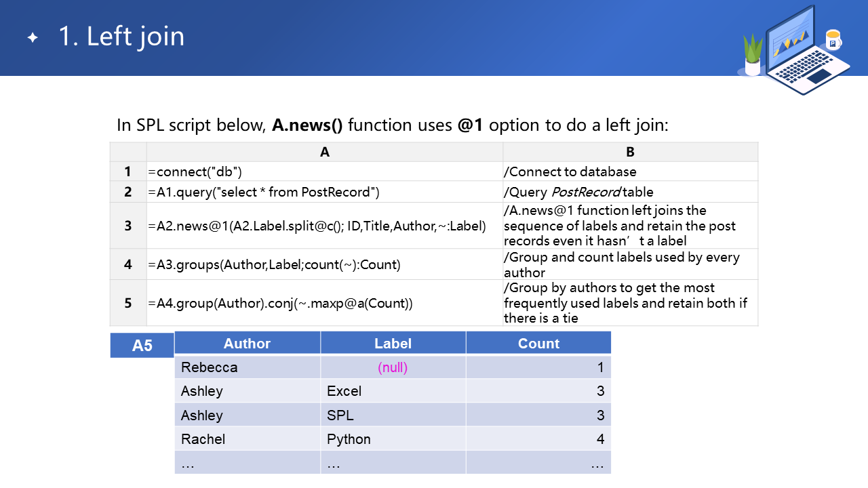Viewport: 868px width, 488px height.
Task: Click the star bullet beside the title
Action: coord(33,38)
